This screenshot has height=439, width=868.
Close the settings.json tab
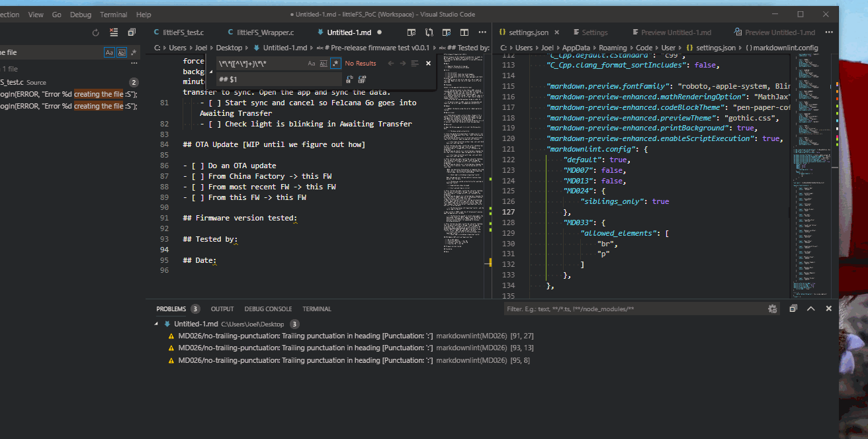coord(556,32)
